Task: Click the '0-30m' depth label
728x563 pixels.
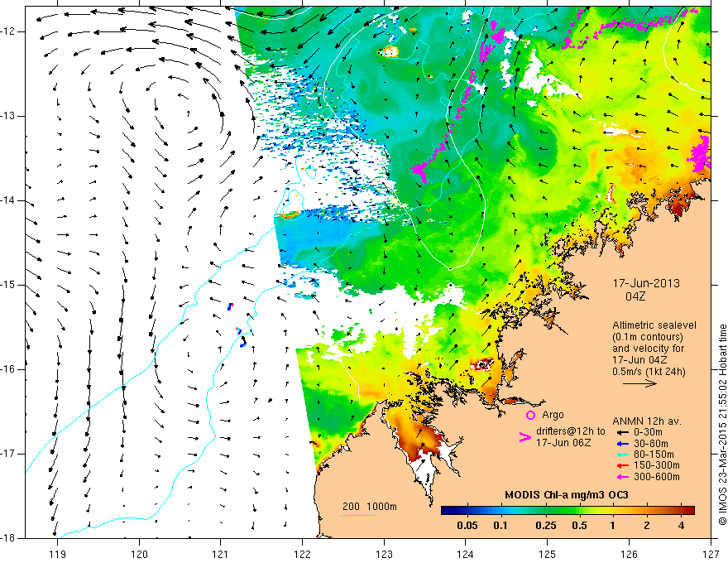Action: click(x=648, y=432)
